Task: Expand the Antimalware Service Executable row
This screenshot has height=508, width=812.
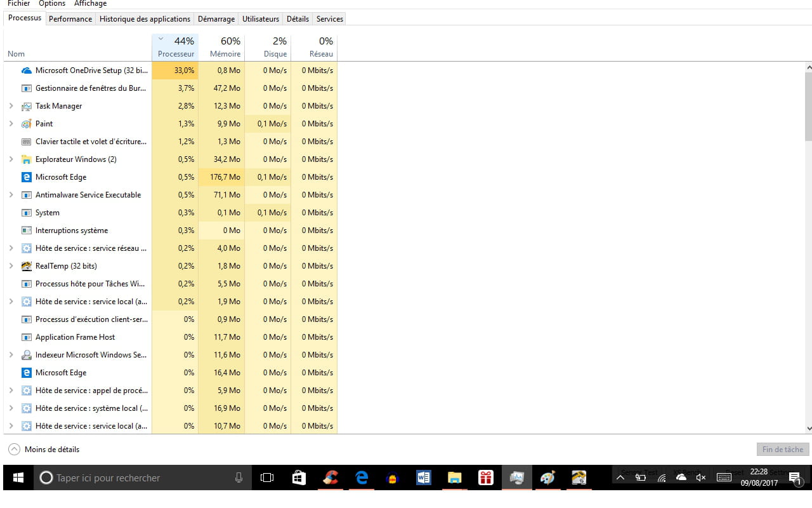Action: [x=11, y=195]
